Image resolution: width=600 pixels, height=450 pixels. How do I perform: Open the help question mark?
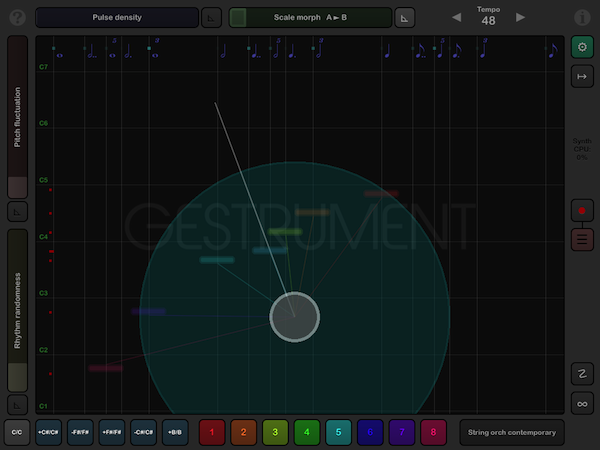coord(18,18)
